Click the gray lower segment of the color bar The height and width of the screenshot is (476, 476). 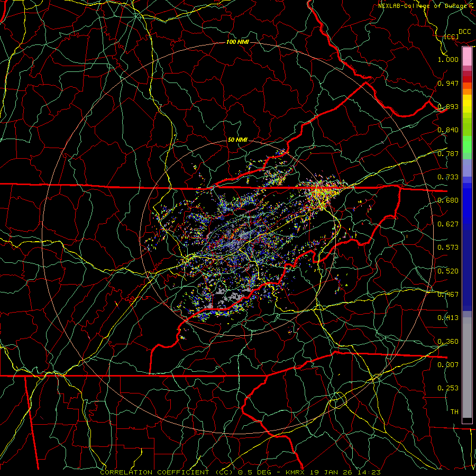coord(467,368)
